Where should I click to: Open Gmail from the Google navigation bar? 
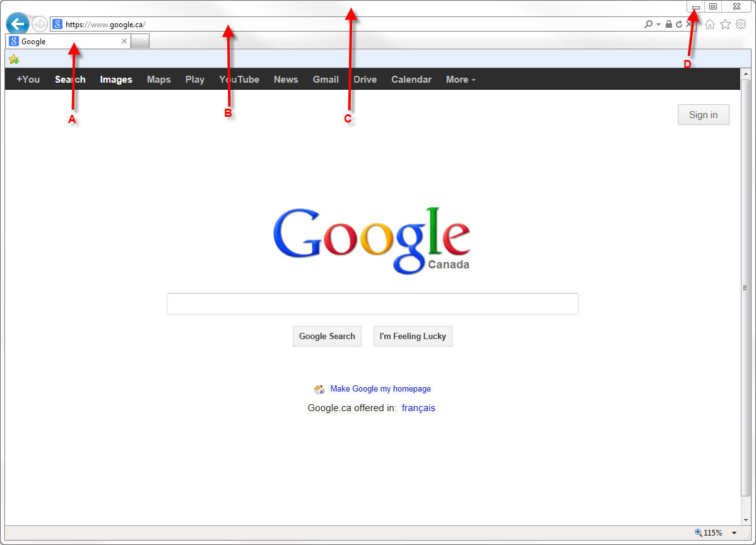pos(326,80)
